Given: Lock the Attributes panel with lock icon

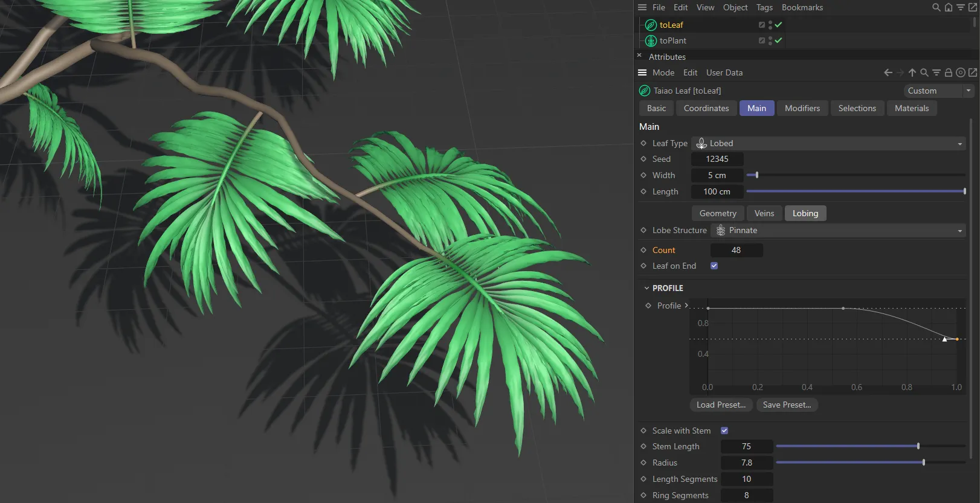Looking at the screenshot, I should (x=948, y=72).
